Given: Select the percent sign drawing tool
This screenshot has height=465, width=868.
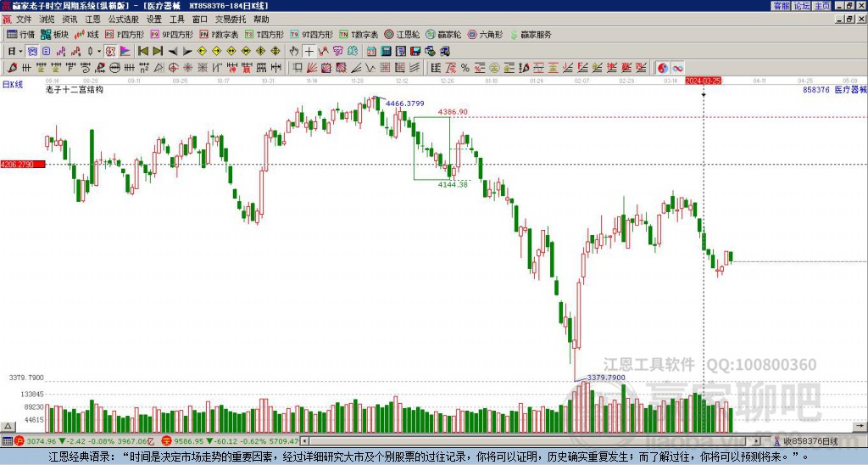Looking at the screenshot, I should point(465,68).
